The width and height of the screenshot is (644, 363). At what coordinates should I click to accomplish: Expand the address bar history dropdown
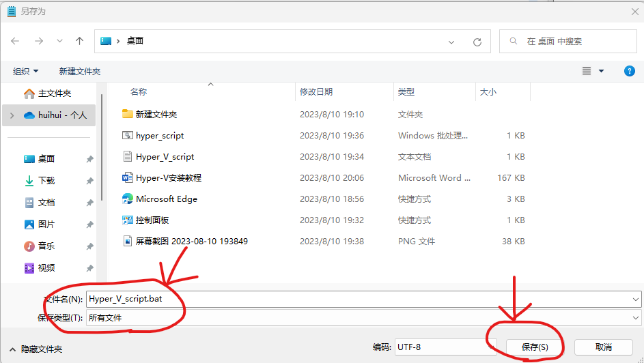[451, 42]
